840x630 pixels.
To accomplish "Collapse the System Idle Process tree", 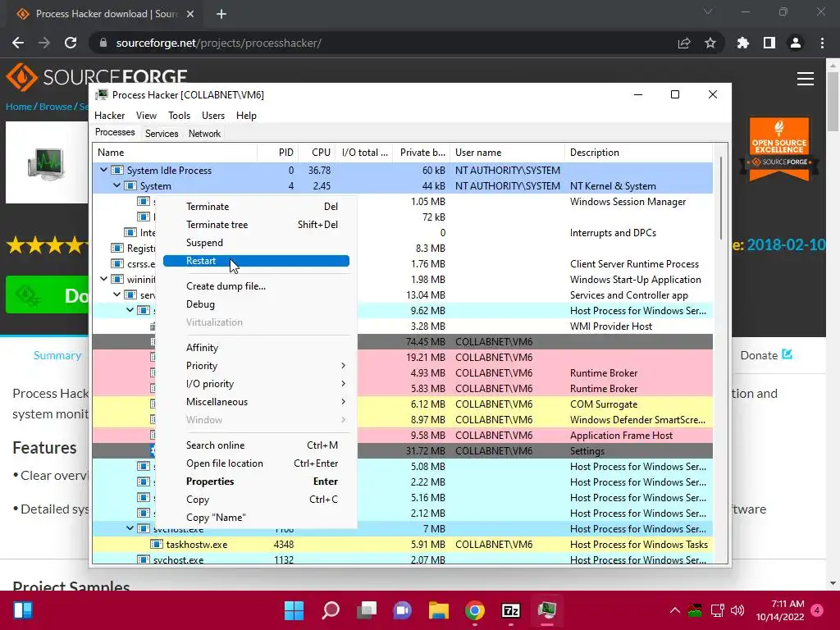I will click(103, 170).
